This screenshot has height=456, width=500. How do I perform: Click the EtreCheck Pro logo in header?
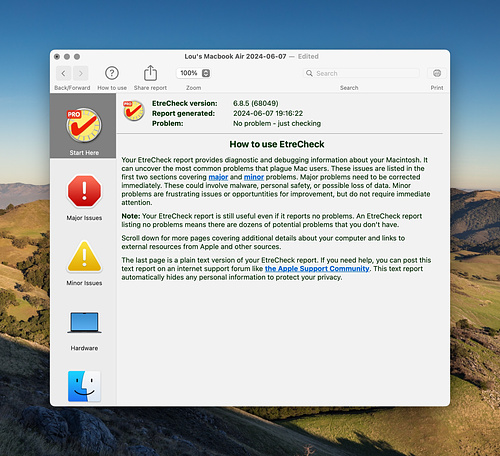tap(134, 111)
